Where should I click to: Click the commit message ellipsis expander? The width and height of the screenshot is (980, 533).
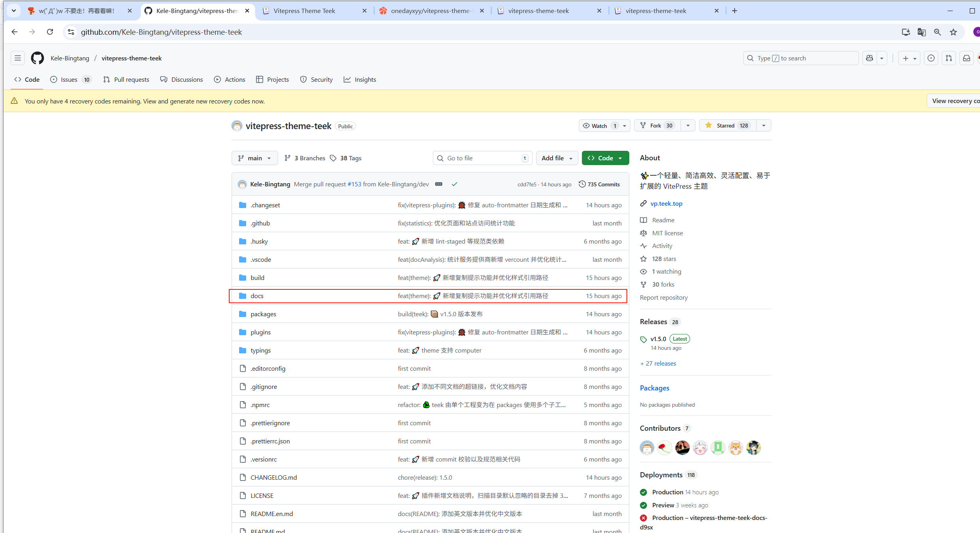pos(438,184)
